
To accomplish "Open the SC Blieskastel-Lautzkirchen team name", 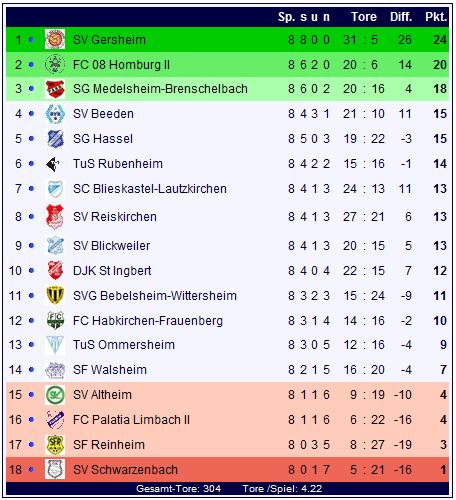I will [150, 189].
